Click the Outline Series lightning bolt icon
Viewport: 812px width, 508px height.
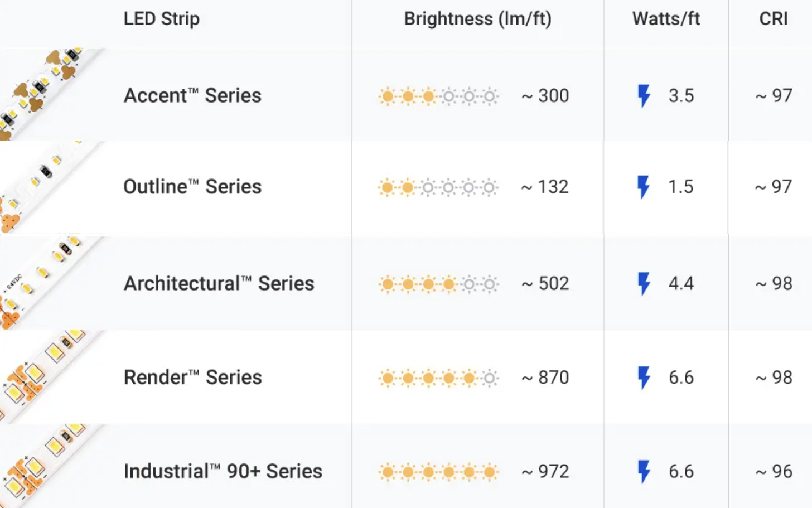coord(644,187)
